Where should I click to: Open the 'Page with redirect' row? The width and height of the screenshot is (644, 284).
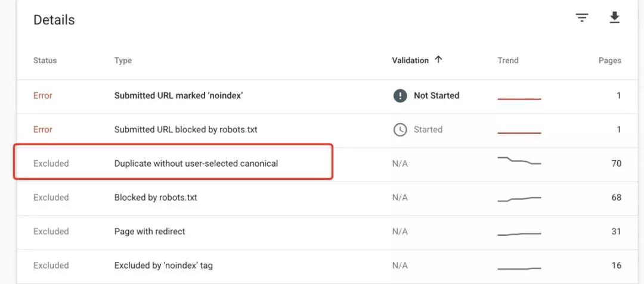(321, 232)
